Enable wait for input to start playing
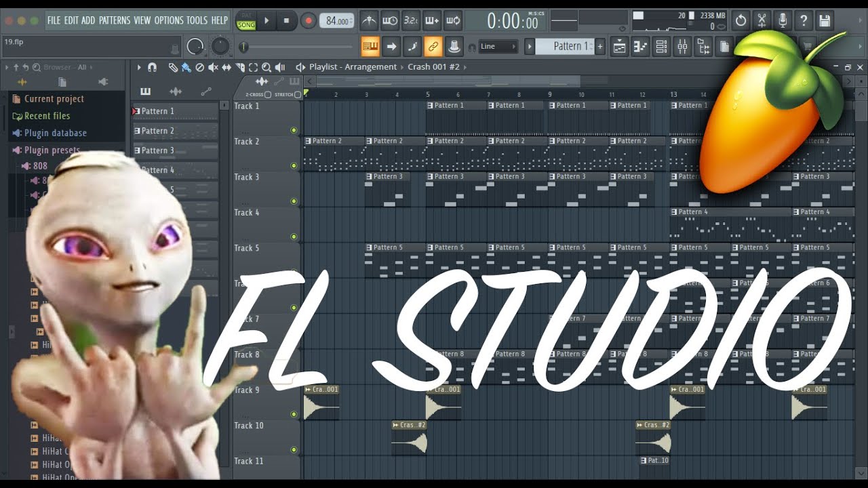The image size is (868, 488). (x=391, y=20)
